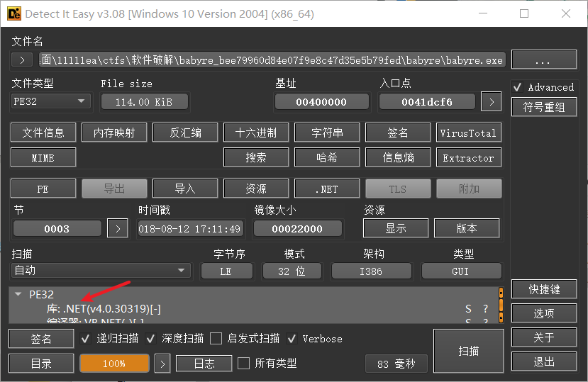Click 符号重组 demangle button

point(544,107)
